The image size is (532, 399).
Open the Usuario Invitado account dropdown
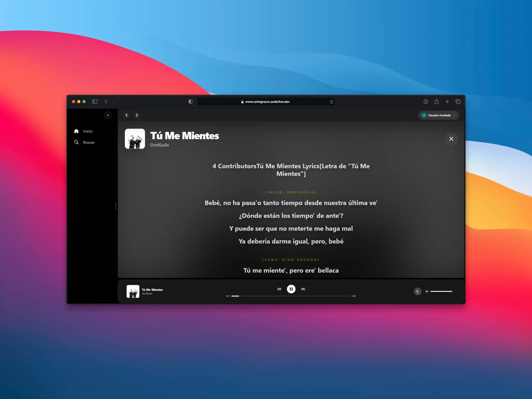[439, 115]
